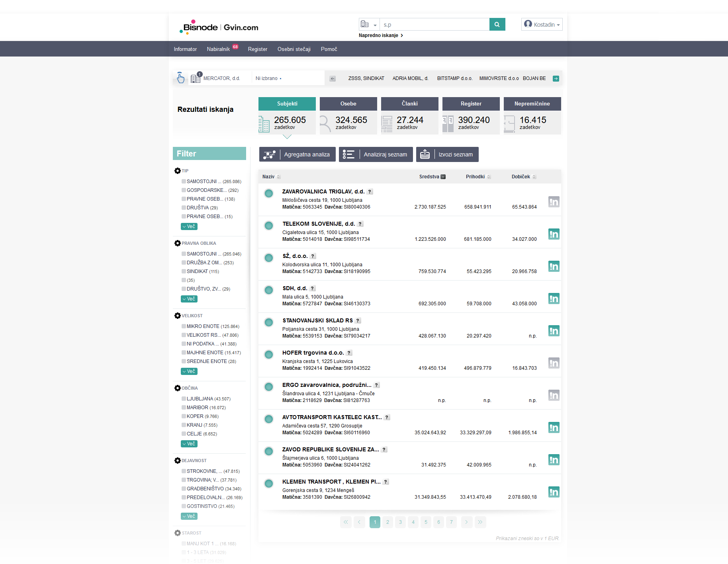728x564 pixels.
Task: Click the !n icon for STANOVANJSKI SKLAD RS
Action: (554, 331)
